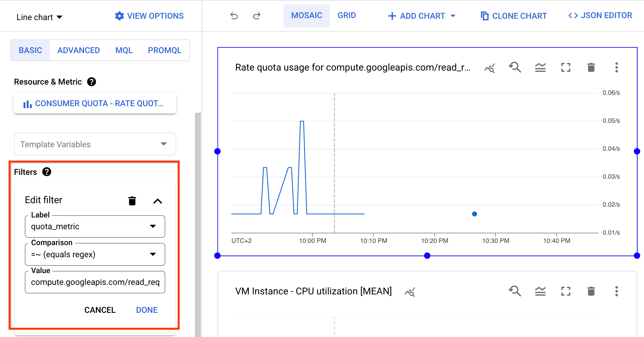Viewport: 644px width, 337px height.
Task: Collapse the Edit filter panel
Action: click(x=158, y=201)
